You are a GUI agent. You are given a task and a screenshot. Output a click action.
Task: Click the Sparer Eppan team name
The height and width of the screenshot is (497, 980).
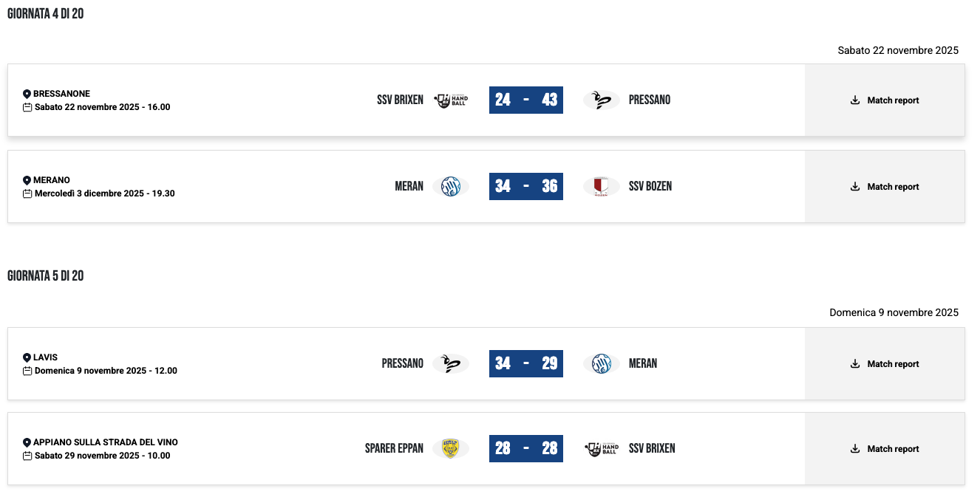click(x=394, y=448)
